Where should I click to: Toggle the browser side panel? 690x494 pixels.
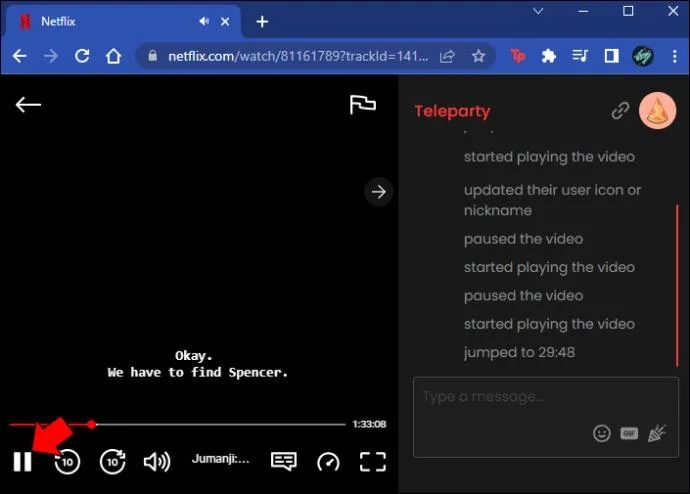(x=612, y=56)
